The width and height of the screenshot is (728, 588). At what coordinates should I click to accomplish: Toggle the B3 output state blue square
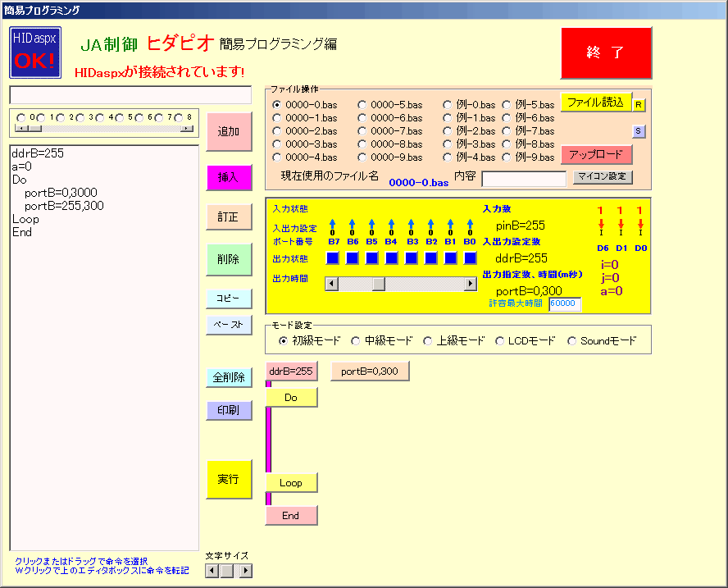click(411, 258)
